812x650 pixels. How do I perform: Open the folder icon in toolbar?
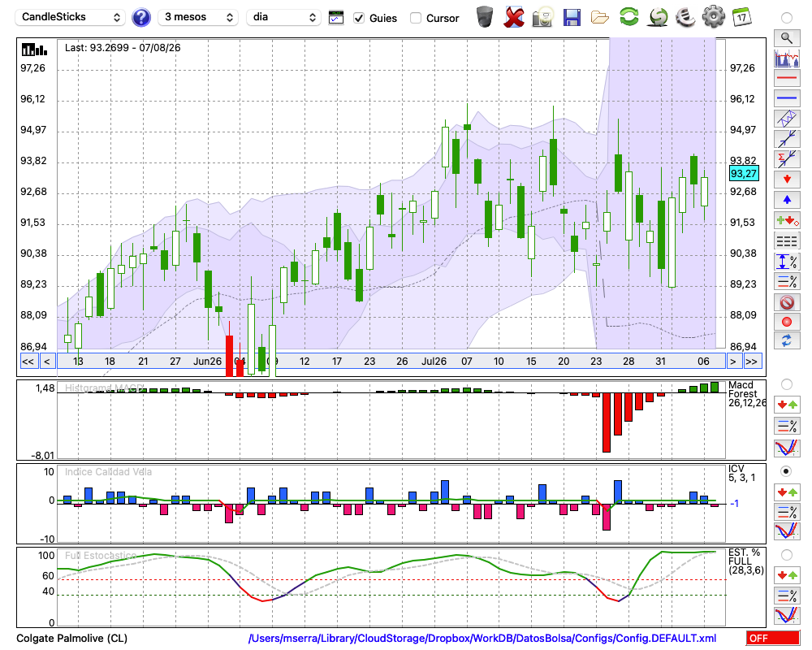pos(600,18)
